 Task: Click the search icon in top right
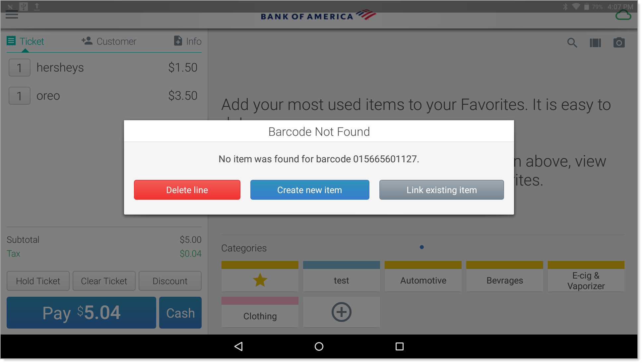point(572,43)
